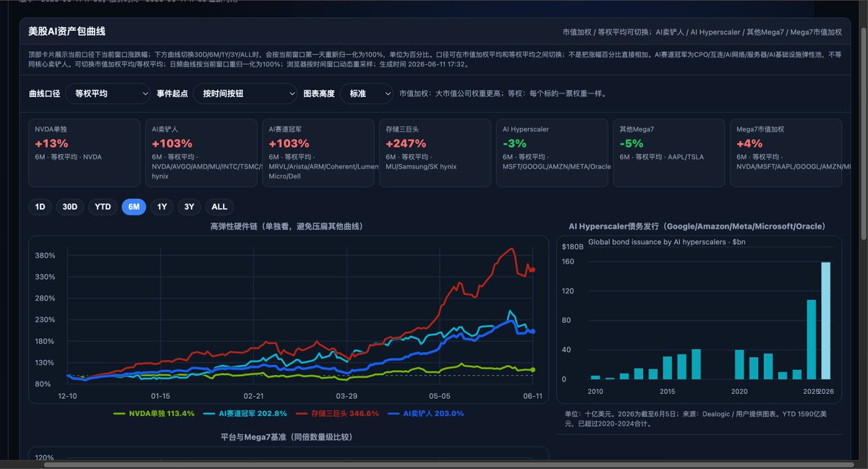This screenshot has height=469, width=868.
Task: Click the 2015 bond issuance bar
Action: click(668, 368)
